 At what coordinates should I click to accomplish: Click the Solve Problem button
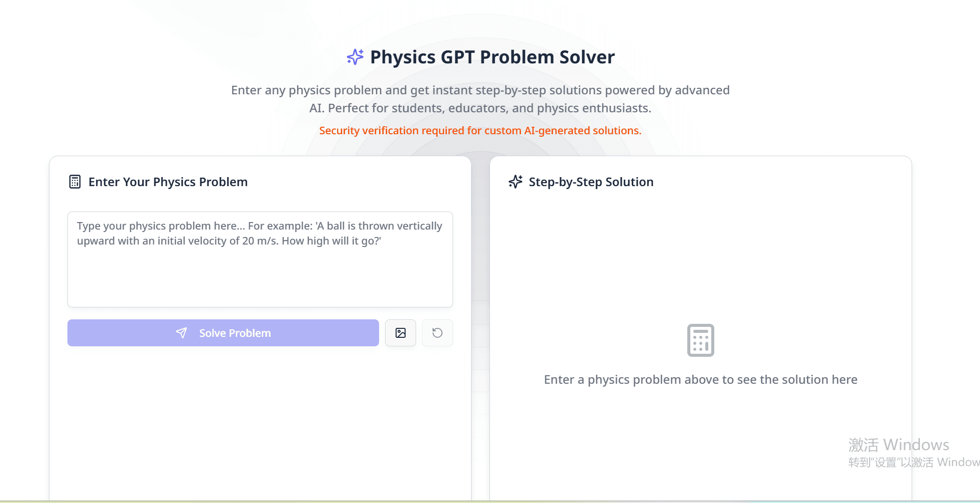coord(223,333)
